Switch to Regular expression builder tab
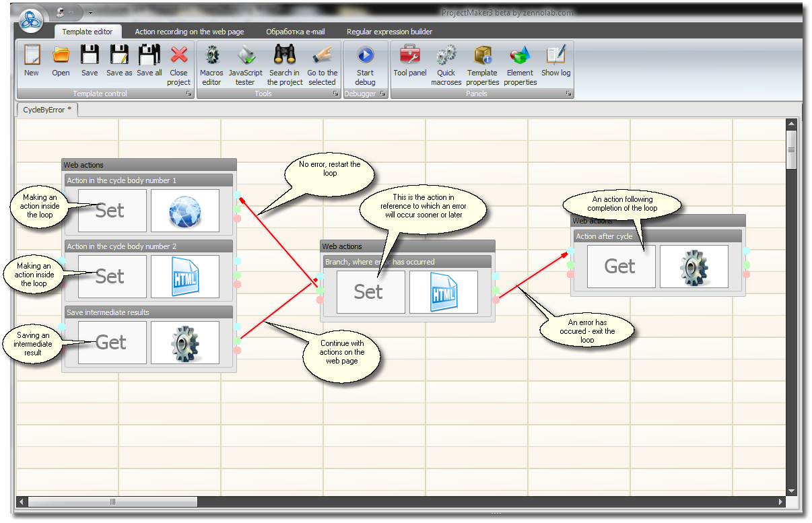Image resolution: width=812 pixels, height=523 pixels. (389, 32)
